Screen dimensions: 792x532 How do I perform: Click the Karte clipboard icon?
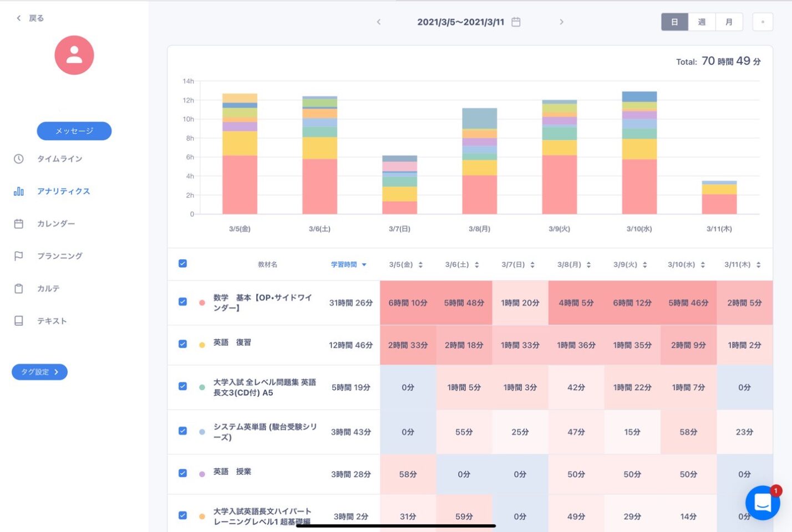tap(19, 289)
